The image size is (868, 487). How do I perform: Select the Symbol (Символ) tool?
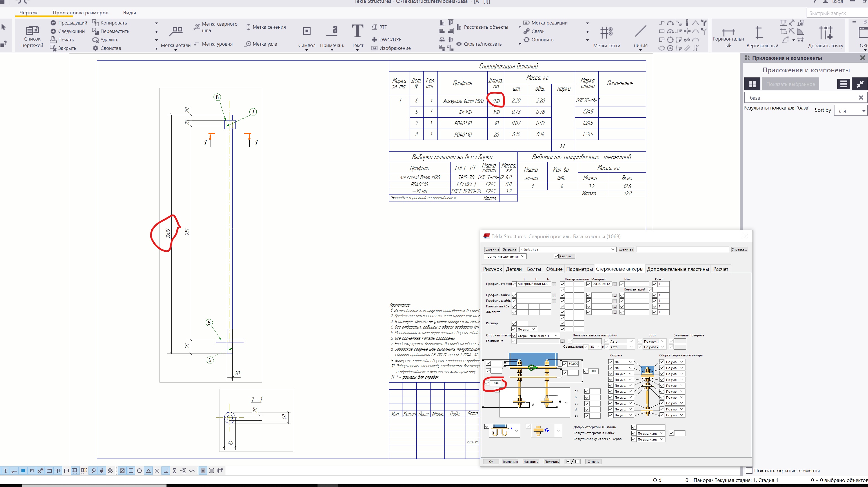(x=307, y=31)
